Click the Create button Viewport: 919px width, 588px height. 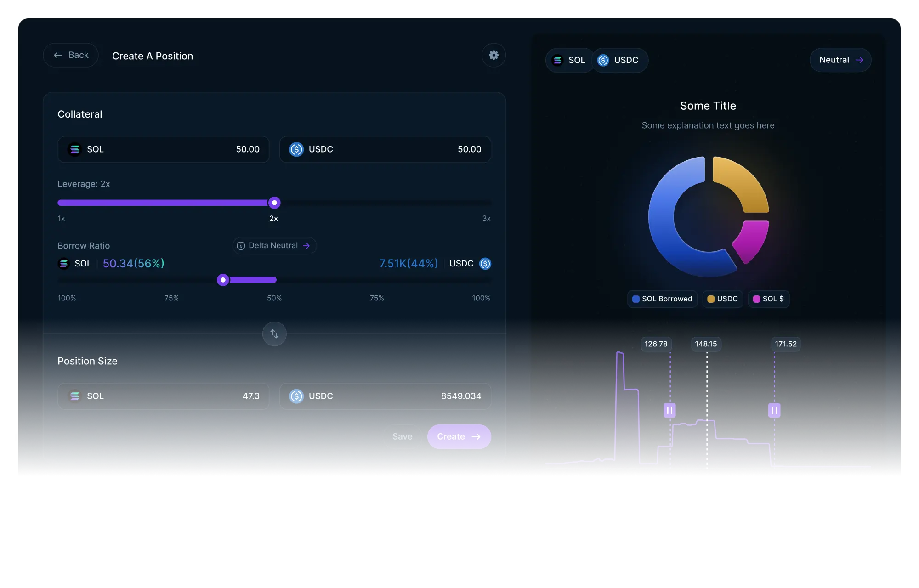(459, 436)
